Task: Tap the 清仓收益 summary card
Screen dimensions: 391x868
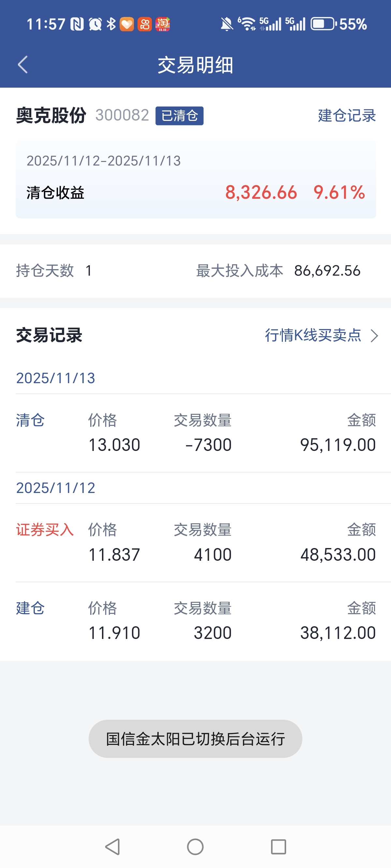Action: click(195, 179)
